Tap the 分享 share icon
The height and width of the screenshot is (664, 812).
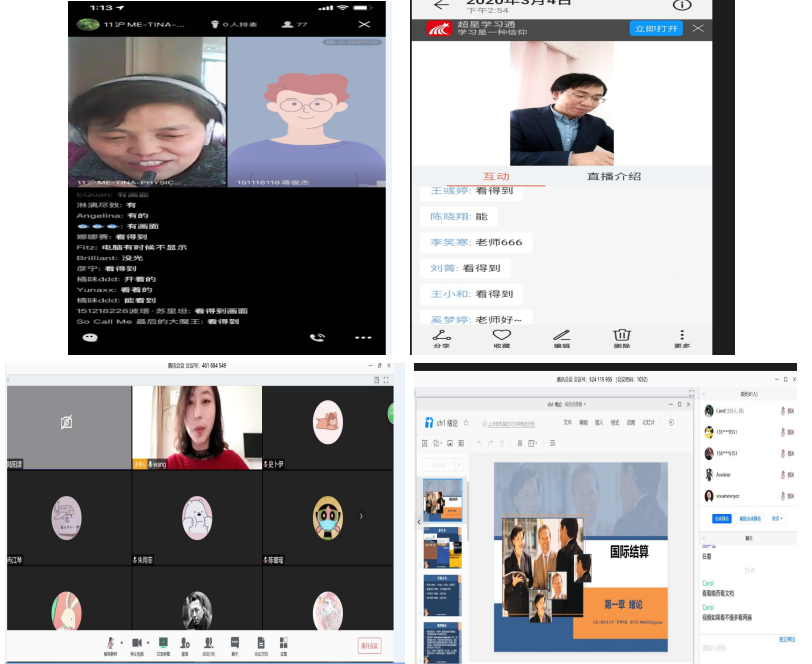click(x=441, y=336)
